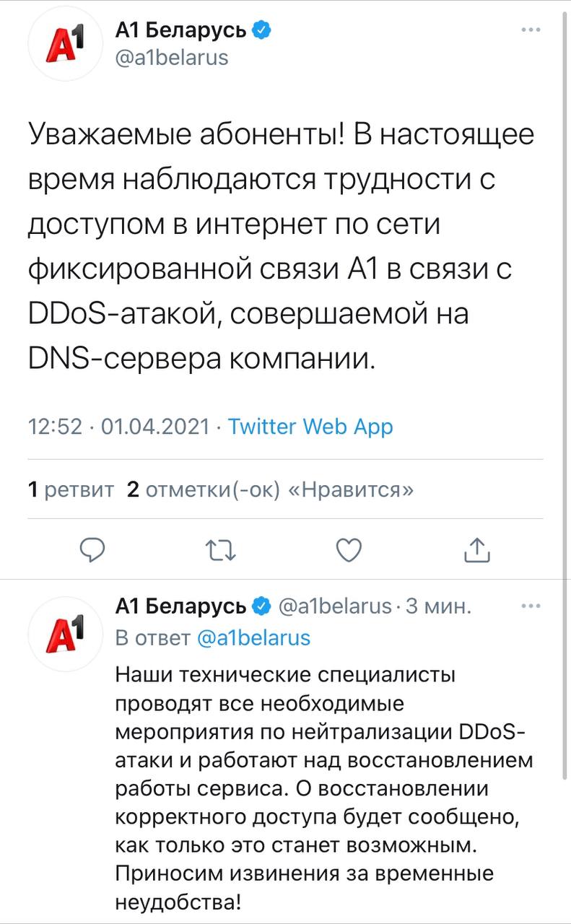Viewport: 571px width, 924px height.
Task: View the list of "1 ретвит"
Action: pyautogui.click(x=71, y=491)
